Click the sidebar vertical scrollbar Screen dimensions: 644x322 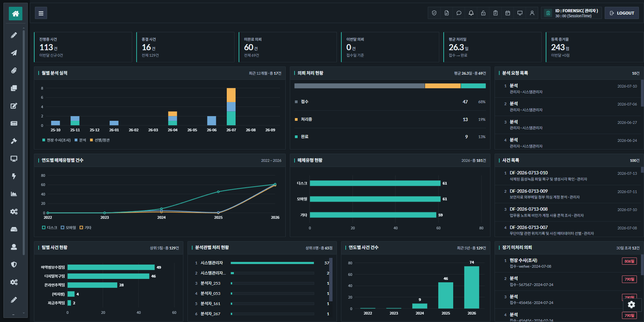[24, 143]
